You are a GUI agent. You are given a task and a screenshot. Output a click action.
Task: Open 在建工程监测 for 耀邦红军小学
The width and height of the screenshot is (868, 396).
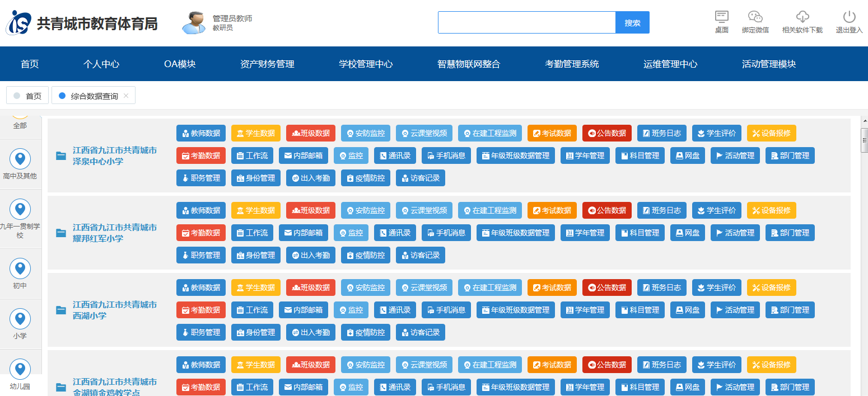tap(490, 210)
